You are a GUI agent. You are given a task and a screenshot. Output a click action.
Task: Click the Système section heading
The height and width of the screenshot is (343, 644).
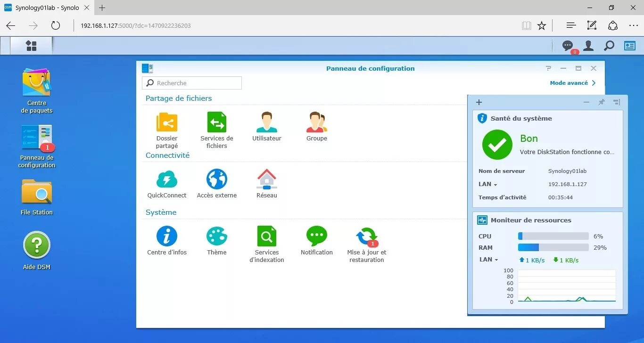tap(161, 212)
